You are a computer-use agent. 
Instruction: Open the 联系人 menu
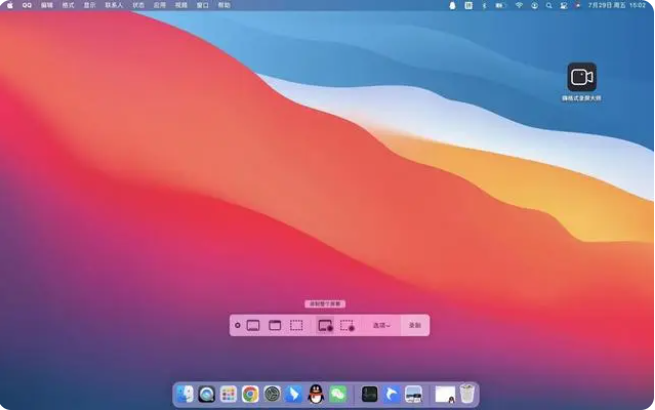tap(114, 5)
